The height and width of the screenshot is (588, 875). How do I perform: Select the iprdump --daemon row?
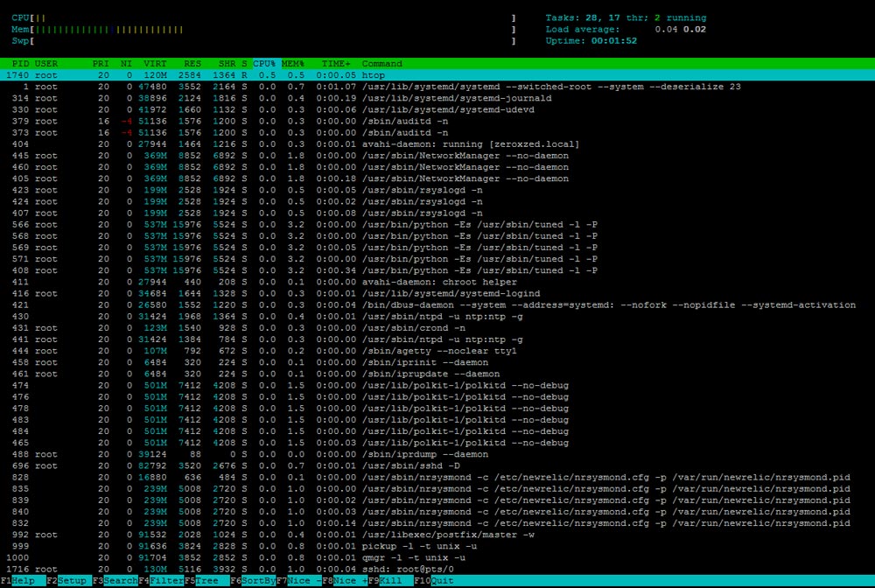(437, 454)
